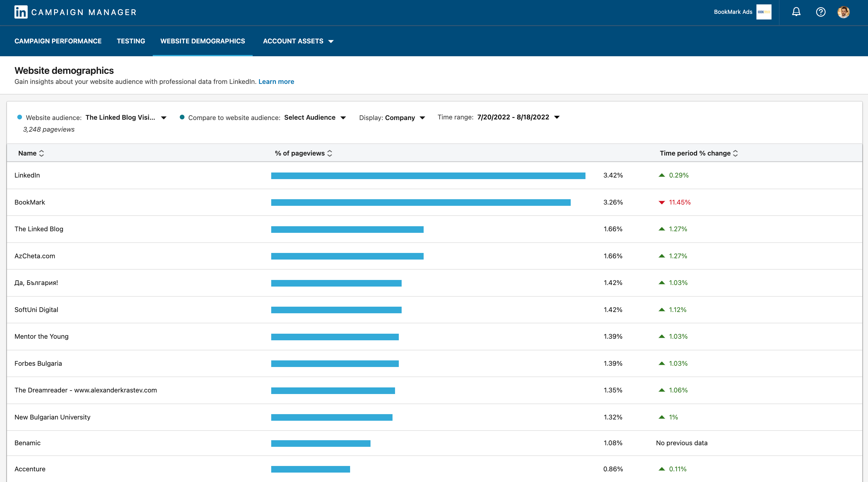Viewport: 868px width, 482px height.
Task: Click the Benamic row name
Action: tap(27, 443)
